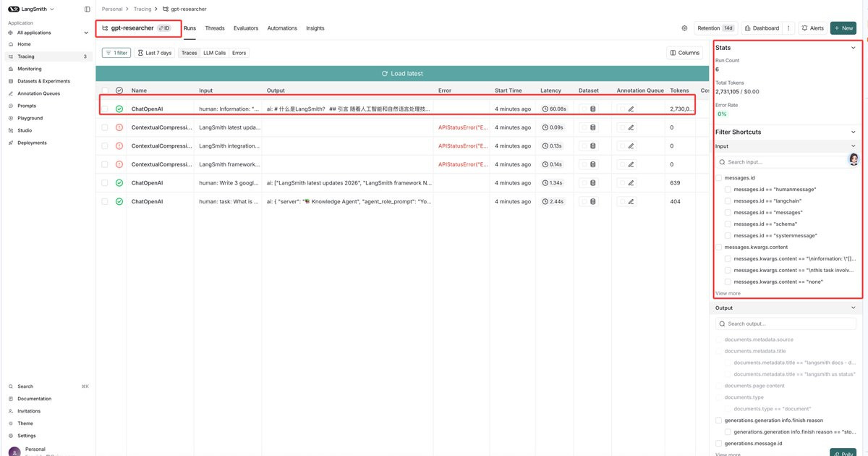Collapse the Filter Shortcuts section
The height and width of the screenshot is (456, 868).
tap(854, 132)
